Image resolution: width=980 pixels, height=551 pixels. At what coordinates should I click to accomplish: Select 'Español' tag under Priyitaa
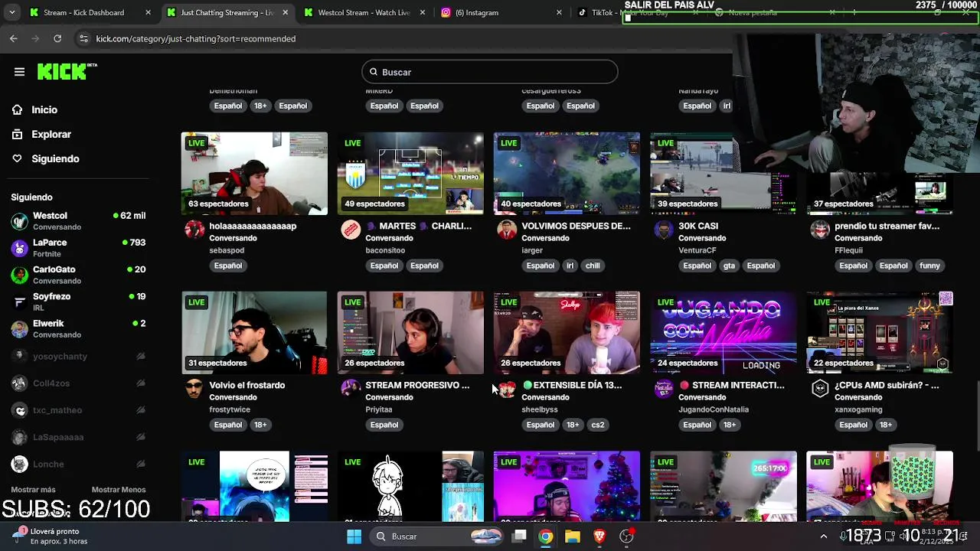coord(384,425)
